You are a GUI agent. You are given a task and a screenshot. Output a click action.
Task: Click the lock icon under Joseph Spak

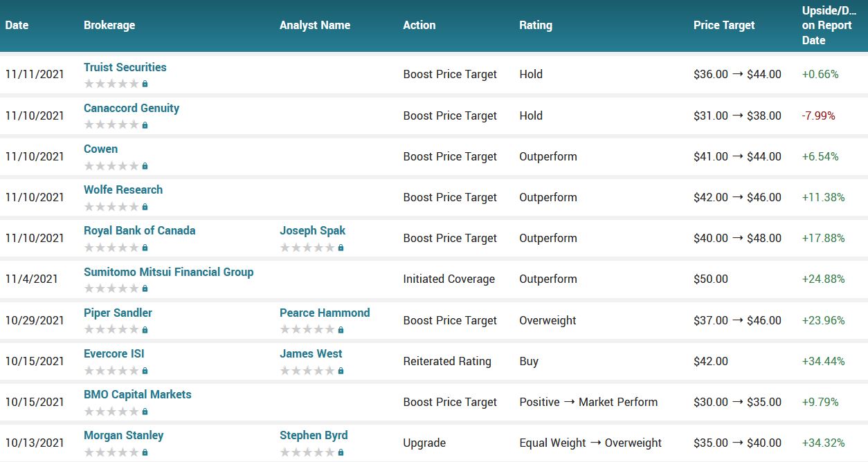coord(341,248)
